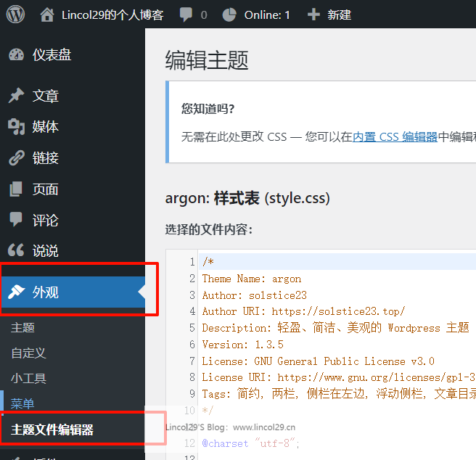The image size is (476, 460).
Task: Click the WordPress logo icon
Action: pyautogui.click(x=16, y=14)
